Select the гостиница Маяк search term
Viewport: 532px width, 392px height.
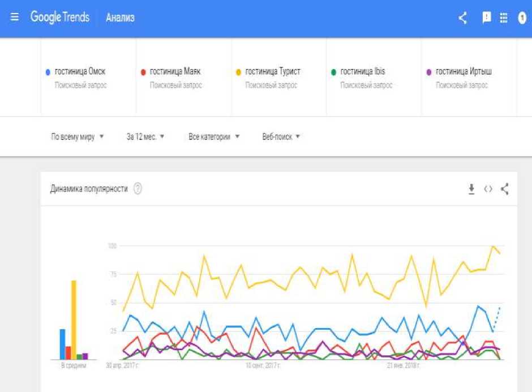click(x=175, y=72)
